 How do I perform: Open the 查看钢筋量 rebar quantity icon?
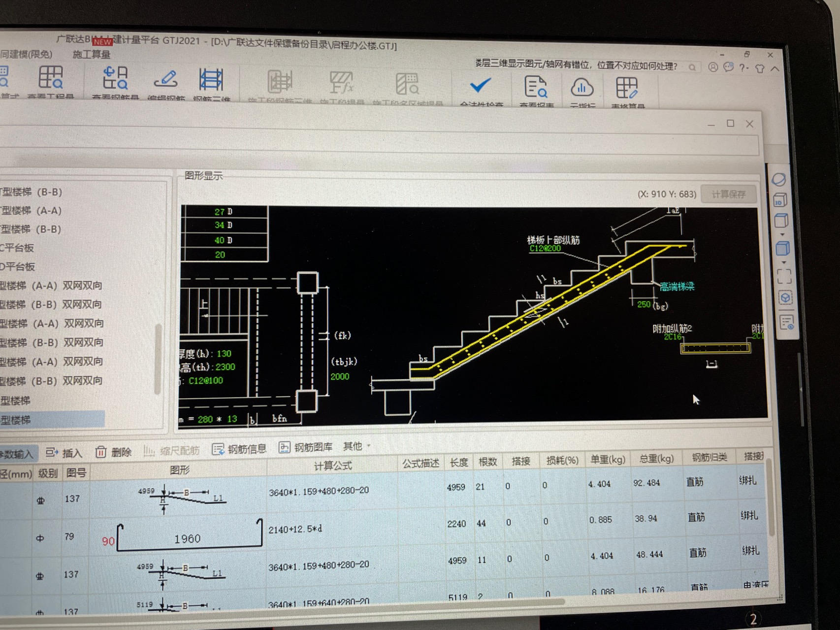coord(115,79)
